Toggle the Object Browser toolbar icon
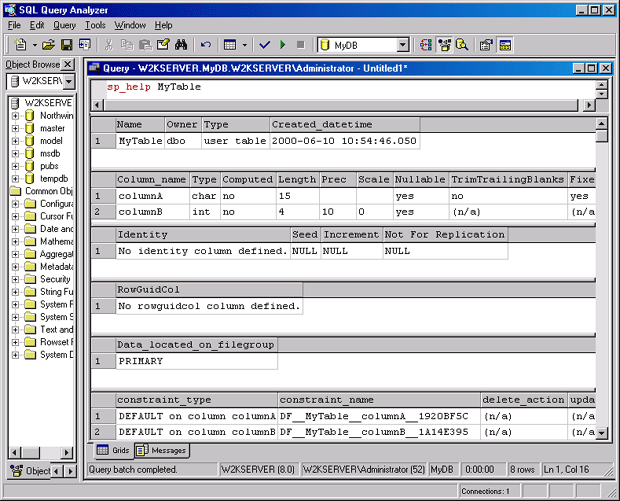Image resolution: width=620 pixels, height=501 pixels. click(x=444, y=45)
